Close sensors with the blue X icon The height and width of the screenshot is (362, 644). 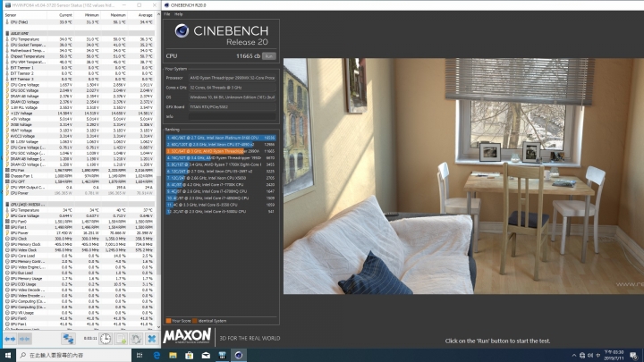click(152, 339)
